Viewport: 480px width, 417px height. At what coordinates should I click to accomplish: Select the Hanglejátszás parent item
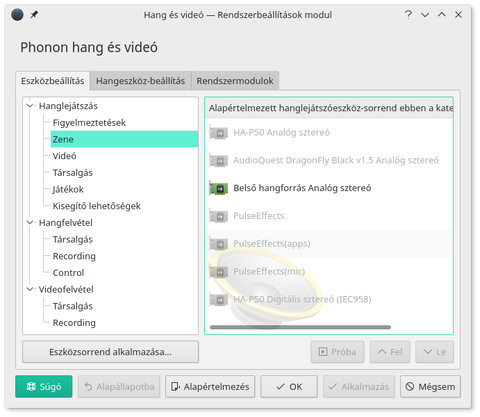coord(68,106)
